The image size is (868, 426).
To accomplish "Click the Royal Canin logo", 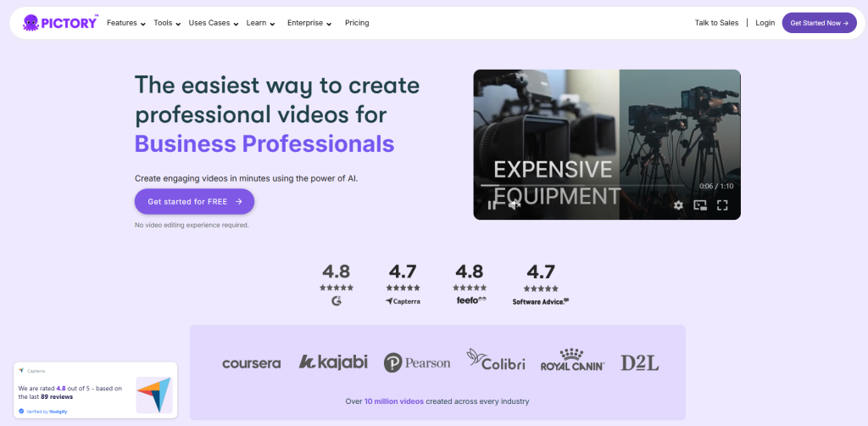I will [572, 360].
